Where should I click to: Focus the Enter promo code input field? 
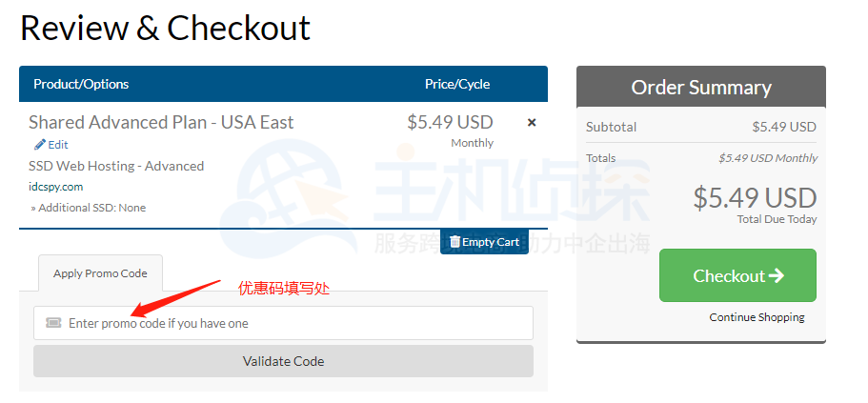click(286, 323)
